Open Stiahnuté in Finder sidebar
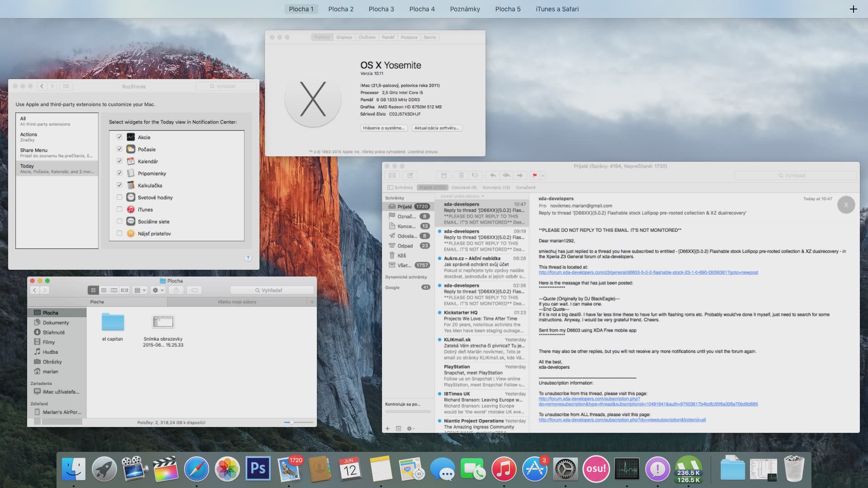 [53, 332]
